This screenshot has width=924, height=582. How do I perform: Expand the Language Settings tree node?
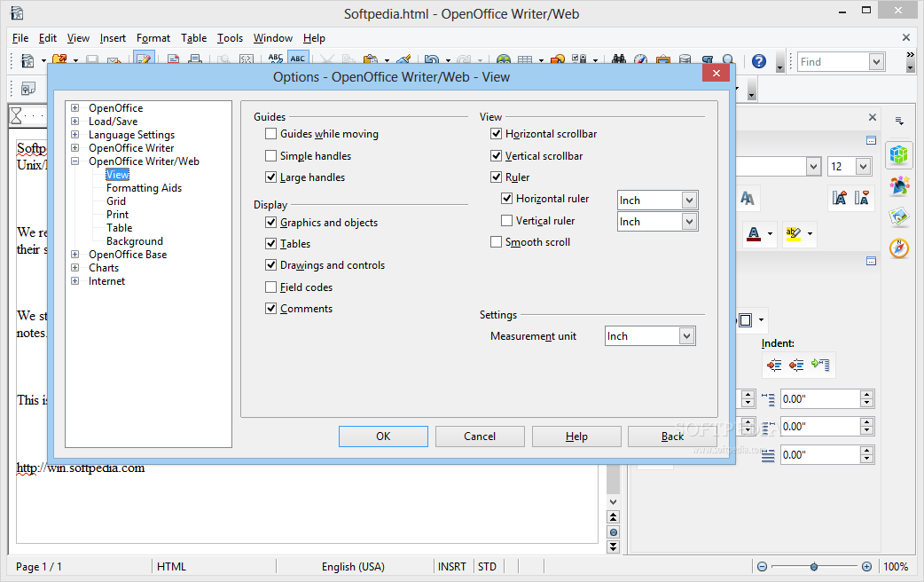tap(74, 135)
